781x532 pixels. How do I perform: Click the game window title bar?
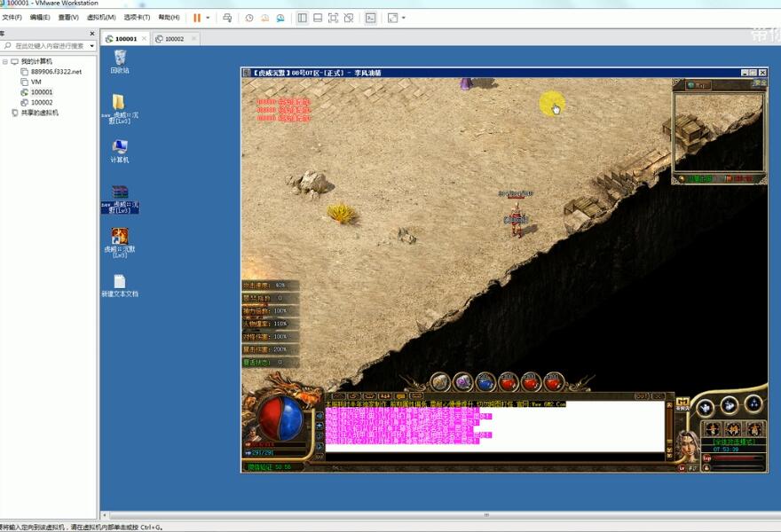pyautogui.click(x=491, y=73)
